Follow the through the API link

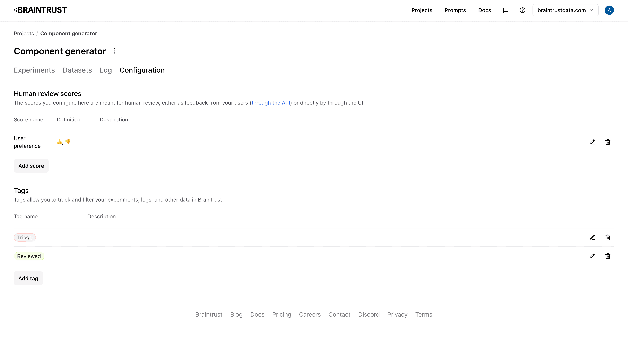point(271,103)
